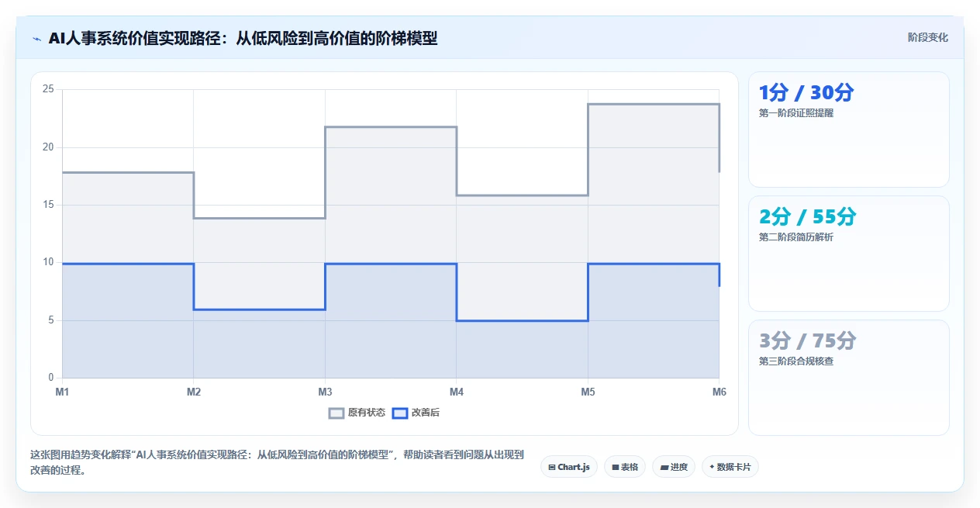Click the M4 axis label
This screenshot has height=508, width=980.
click(457, 392)
